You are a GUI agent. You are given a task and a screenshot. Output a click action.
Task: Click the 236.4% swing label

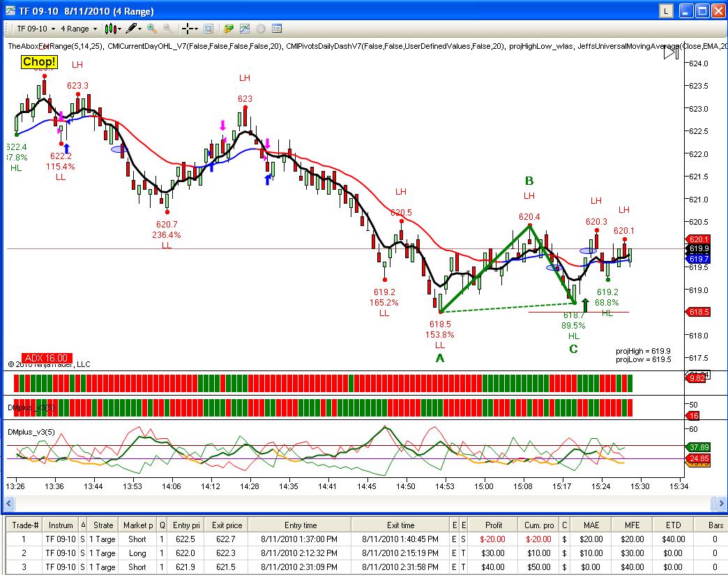click(x=166, y=235)
